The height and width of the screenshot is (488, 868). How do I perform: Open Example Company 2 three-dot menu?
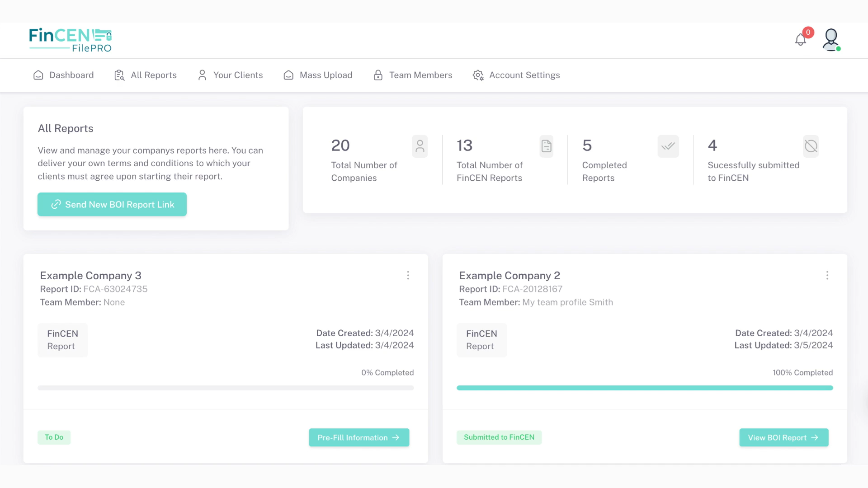coord(827,275)
